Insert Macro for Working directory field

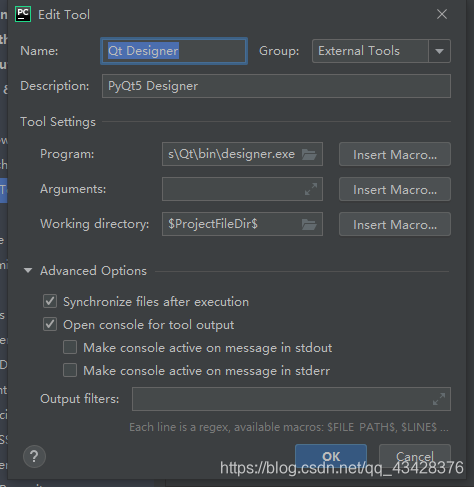point(395,224)
